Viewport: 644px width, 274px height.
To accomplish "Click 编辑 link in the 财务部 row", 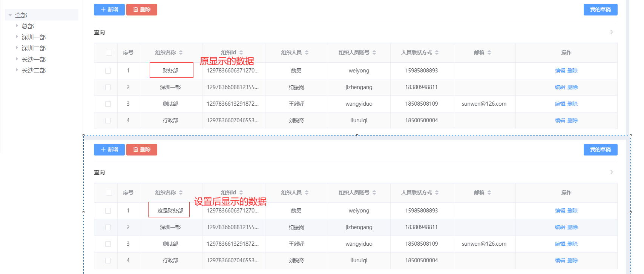I will [560, 71].
